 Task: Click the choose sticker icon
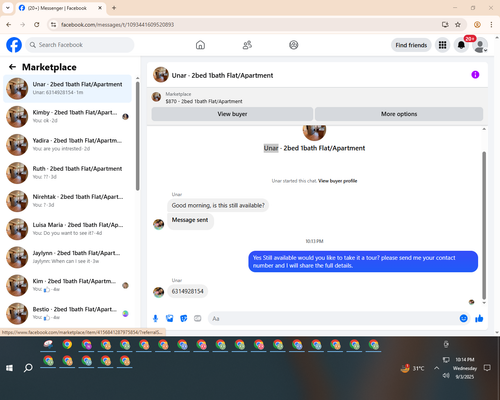pyautogui.click(x=184, y=318)
